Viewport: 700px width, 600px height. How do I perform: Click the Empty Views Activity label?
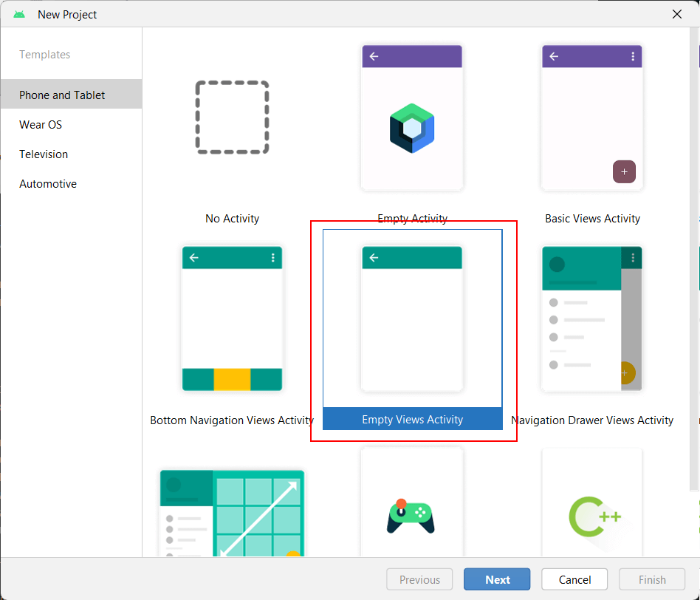[412, 419]
